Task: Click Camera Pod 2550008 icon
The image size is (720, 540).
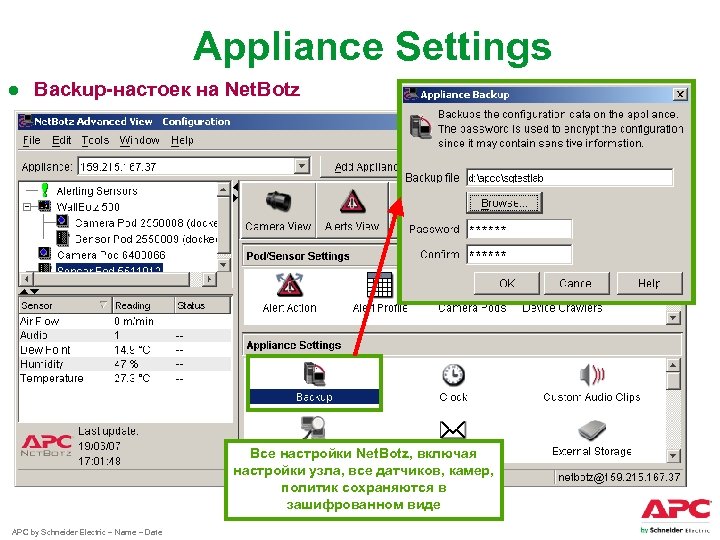Action: pos(62,222)
